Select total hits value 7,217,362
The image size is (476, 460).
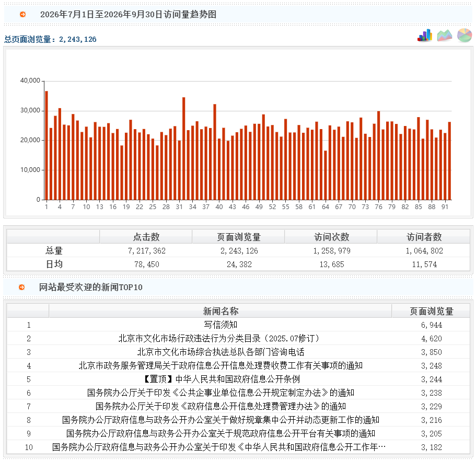click(x=147, y=251)
